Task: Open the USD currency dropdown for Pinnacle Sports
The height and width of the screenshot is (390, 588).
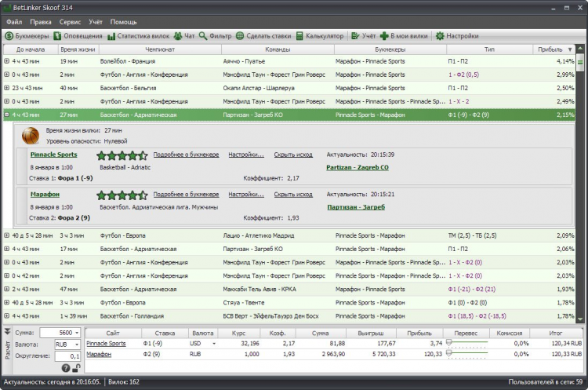Action: click(x=214, y=344)
